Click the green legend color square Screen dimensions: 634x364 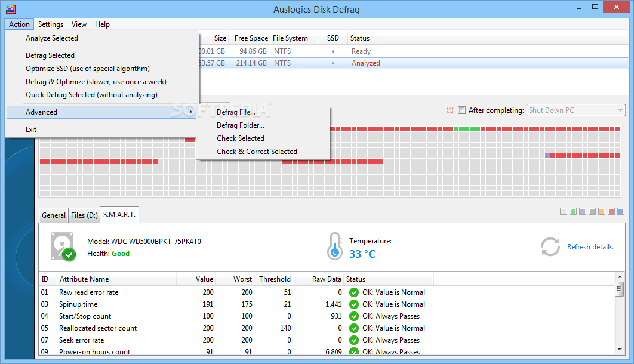pyautogui.click(x=573, y=211)
